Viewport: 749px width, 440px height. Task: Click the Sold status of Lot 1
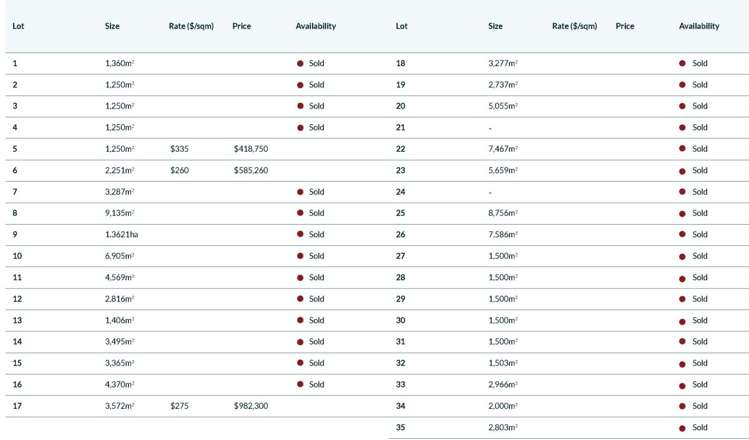(x=310, y=63)
